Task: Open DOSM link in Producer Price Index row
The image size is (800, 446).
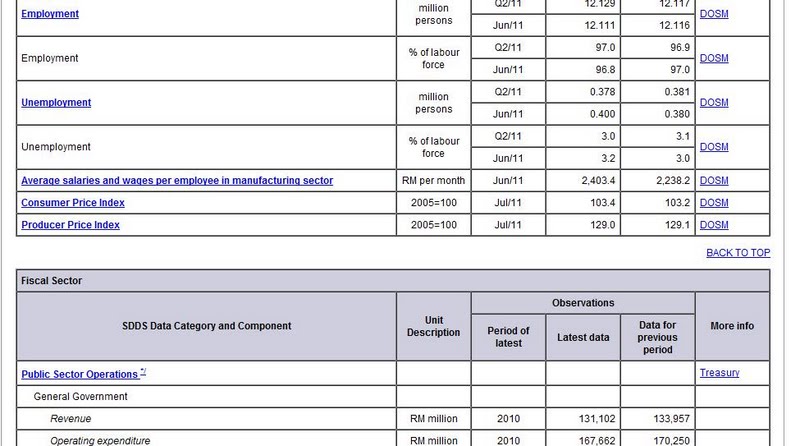Action: point(714,225)
